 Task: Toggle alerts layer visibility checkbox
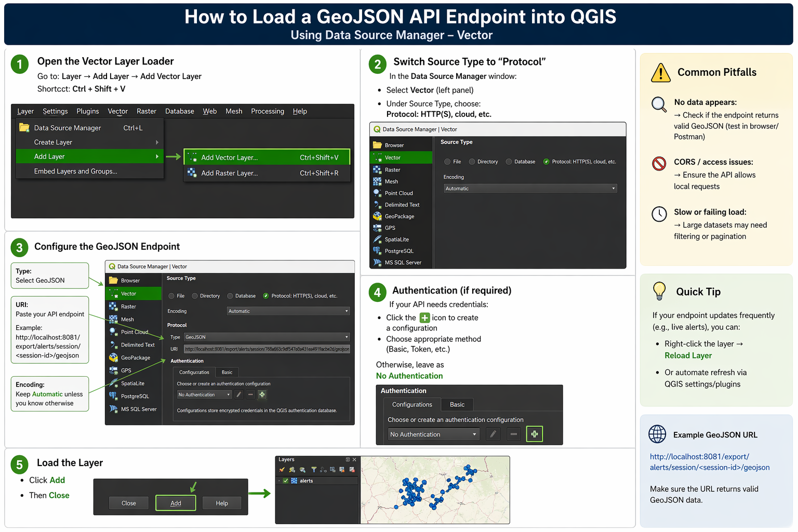click(286, 481)
